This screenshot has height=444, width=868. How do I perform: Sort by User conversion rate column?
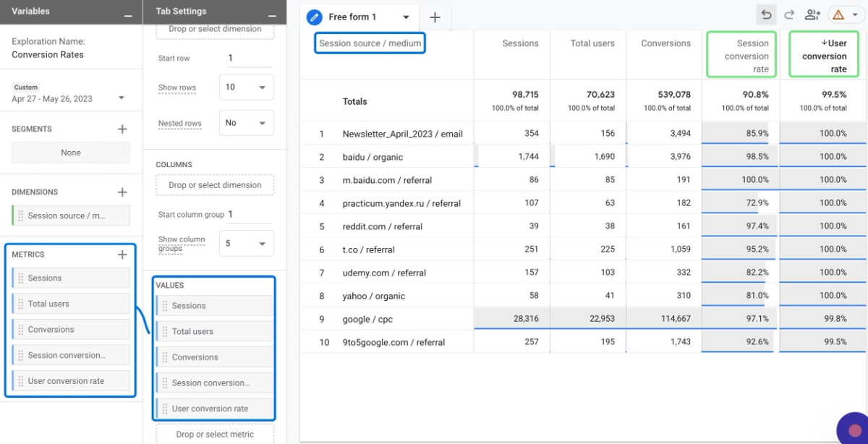tap(824, 56)
